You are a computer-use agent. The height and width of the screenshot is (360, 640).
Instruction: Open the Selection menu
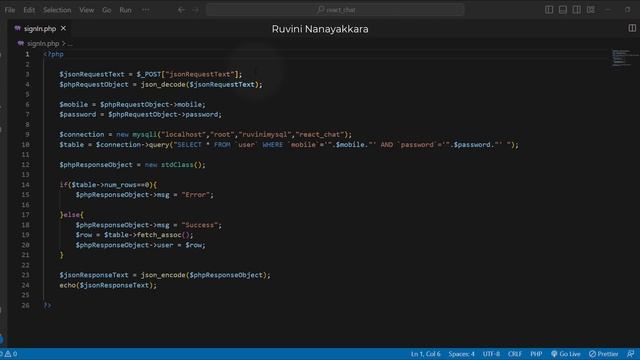pyautogui.click(x=57, y=10)
